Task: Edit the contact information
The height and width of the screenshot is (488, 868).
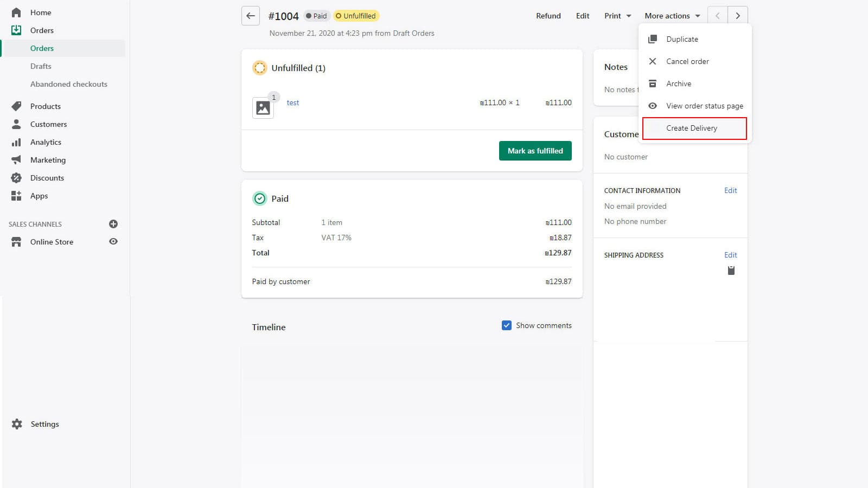Action: click(730, 190)
